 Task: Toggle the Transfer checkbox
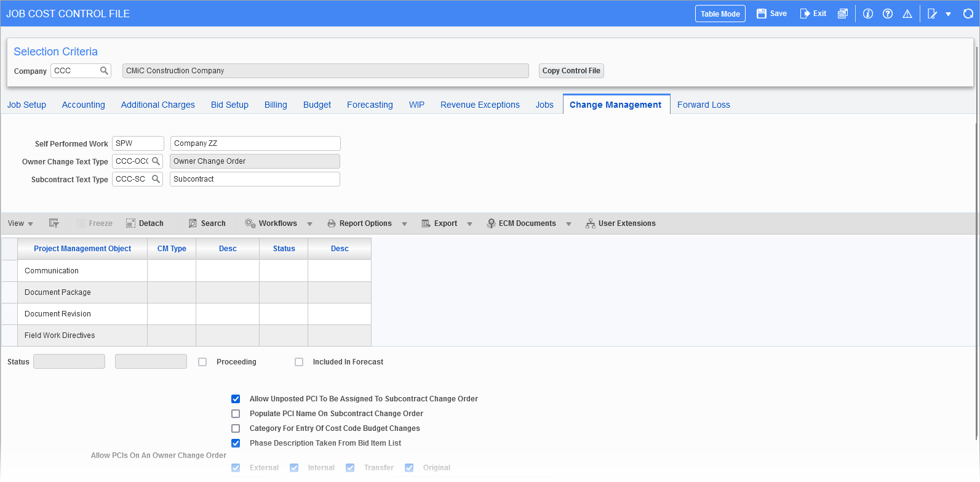350,468
